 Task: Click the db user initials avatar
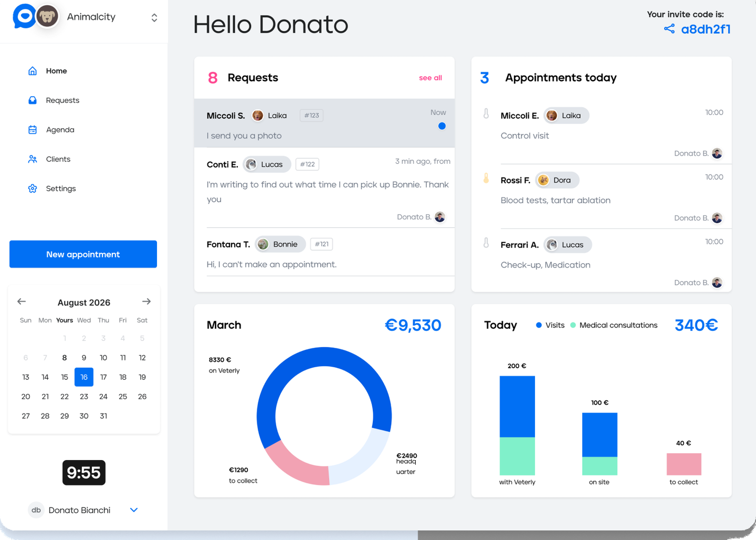click(36, 510)
